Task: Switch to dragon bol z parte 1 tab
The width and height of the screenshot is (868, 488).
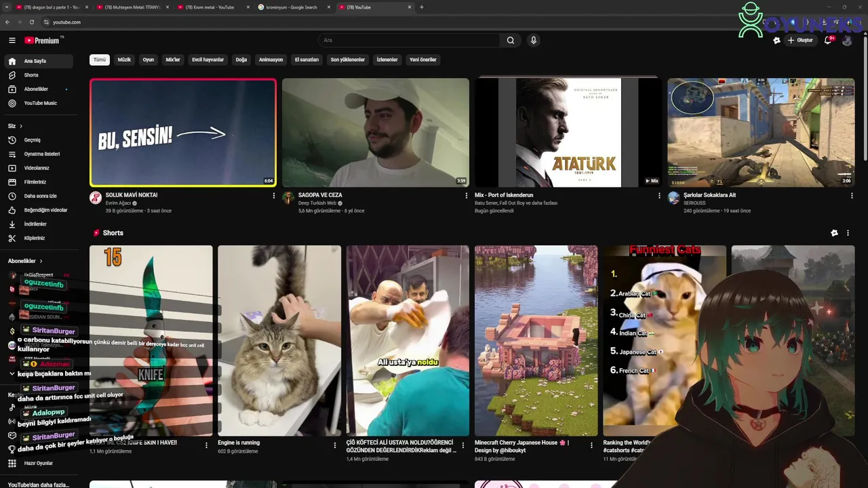Action: tap(51, 7)
